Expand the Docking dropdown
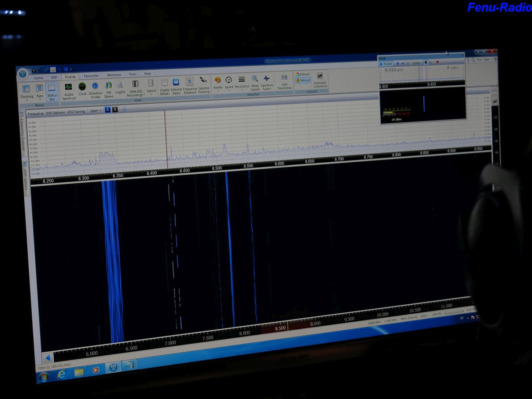532x399 pixels. click(26, 93)
